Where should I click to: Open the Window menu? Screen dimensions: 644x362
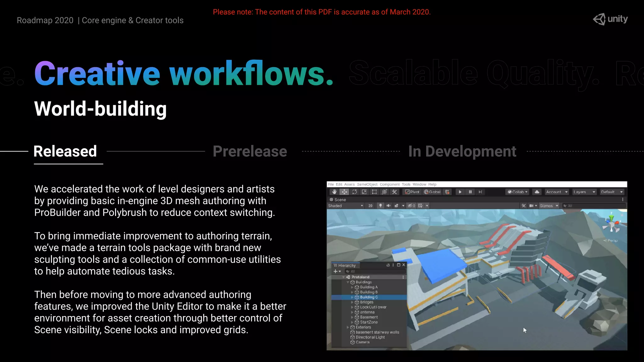click(x=419, y=184)
